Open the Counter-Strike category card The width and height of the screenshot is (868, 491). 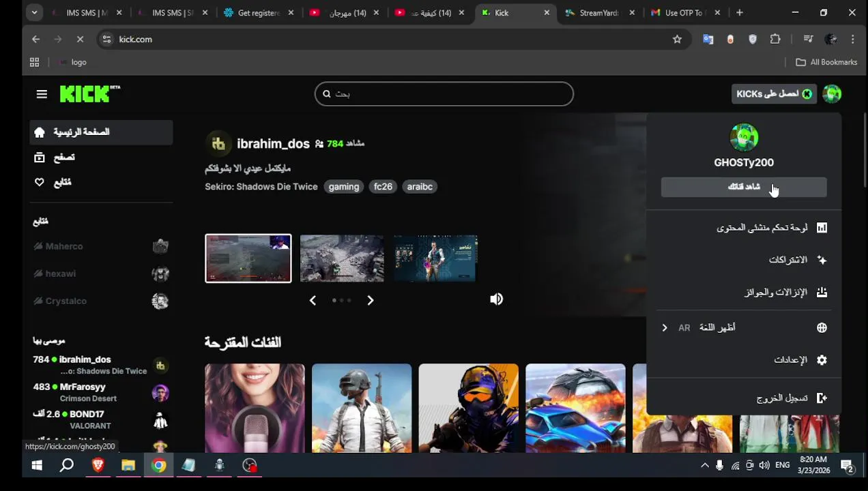coord(468,408)
